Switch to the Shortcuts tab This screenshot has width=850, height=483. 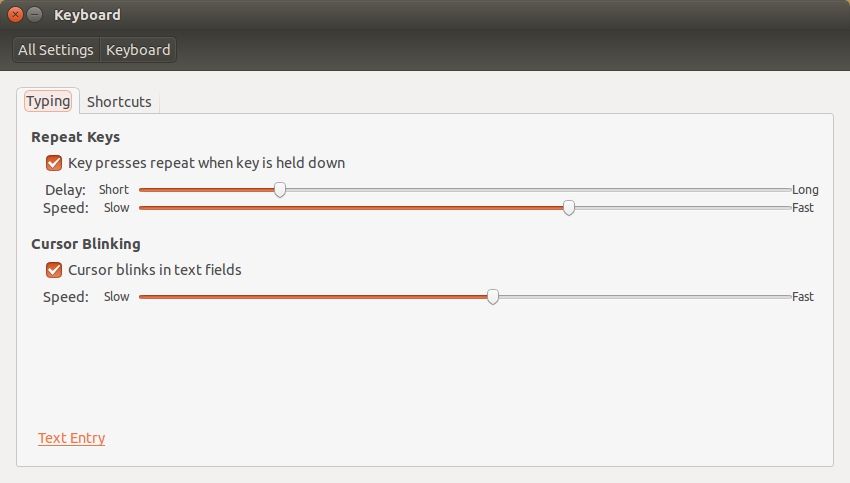point(119,101)
